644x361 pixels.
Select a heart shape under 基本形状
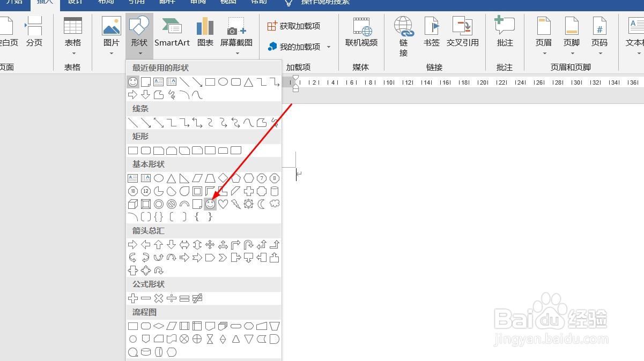[x=223, y=204]
